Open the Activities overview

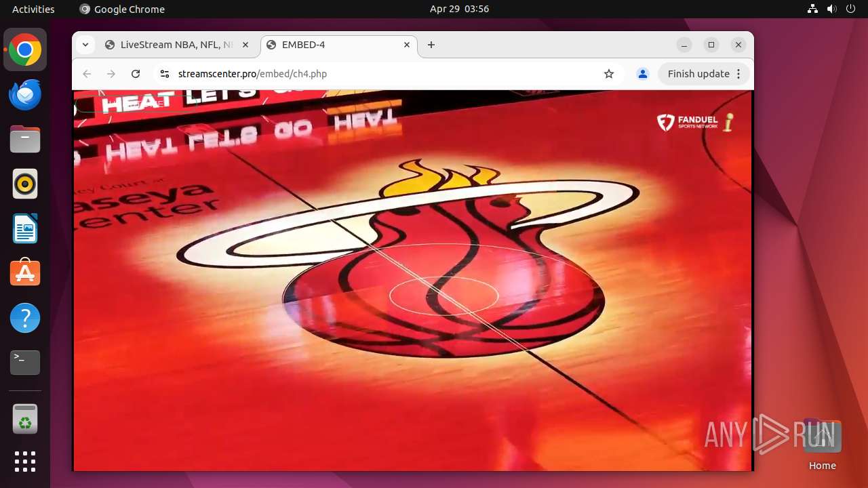tap(33, 9)
